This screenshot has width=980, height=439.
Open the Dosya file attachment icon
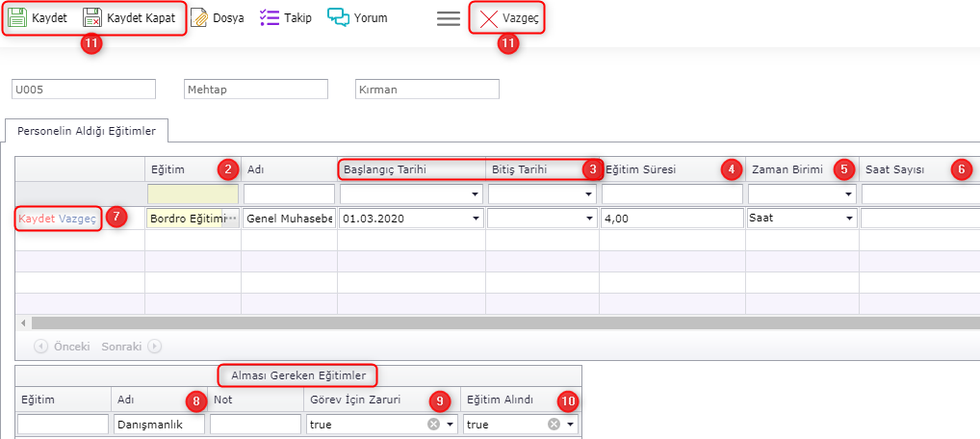pos(199,18)
